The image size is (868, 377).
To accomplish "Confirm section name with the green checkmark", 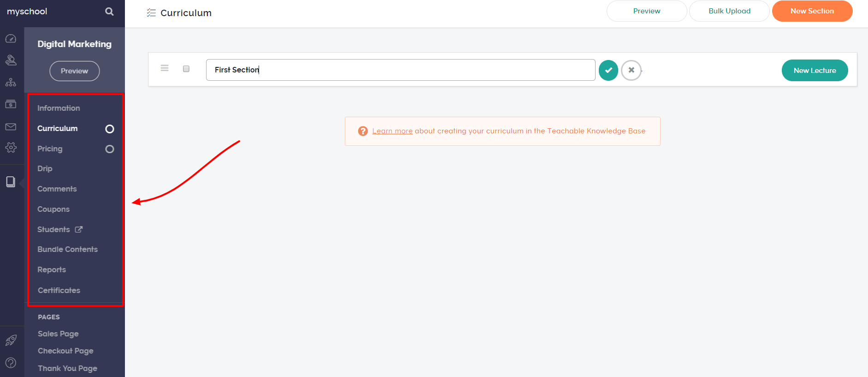I will click(608, 70).
